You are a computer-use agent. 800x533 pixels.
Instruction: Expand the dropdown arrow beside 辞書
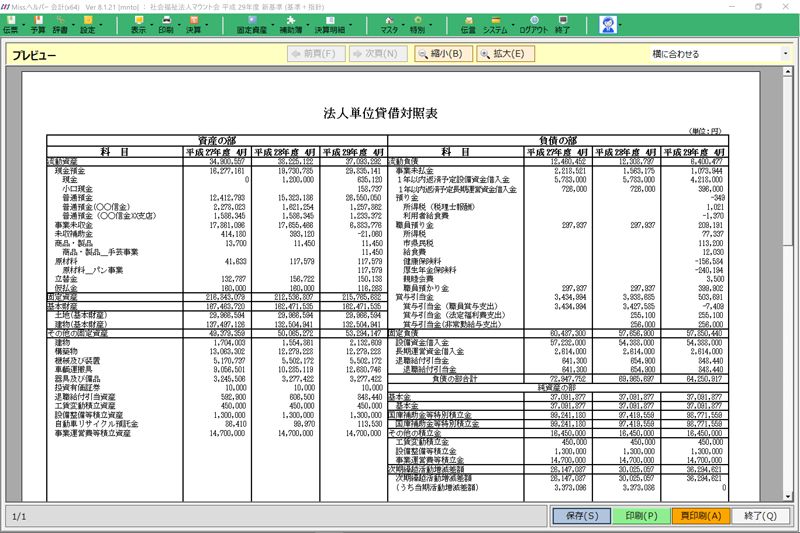[x=73, y=24]
